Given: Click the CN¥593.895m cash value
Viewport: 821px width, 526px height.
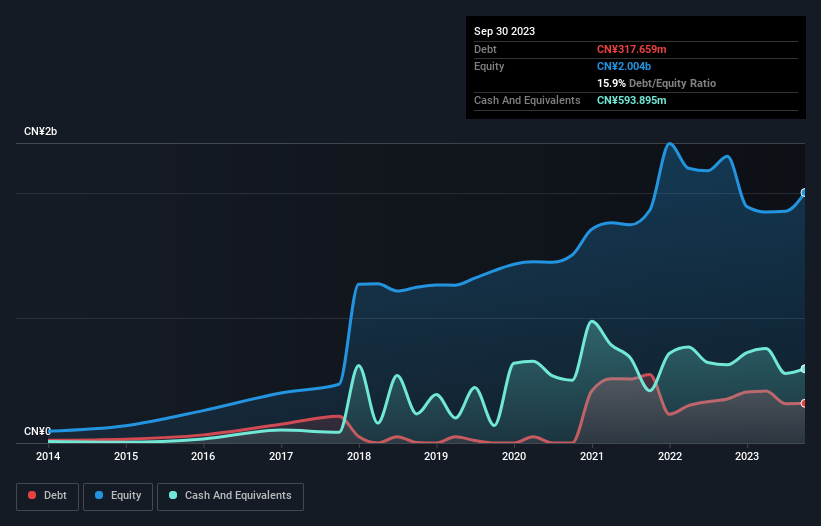Looking at the screenshot, I should pos(631,100).
